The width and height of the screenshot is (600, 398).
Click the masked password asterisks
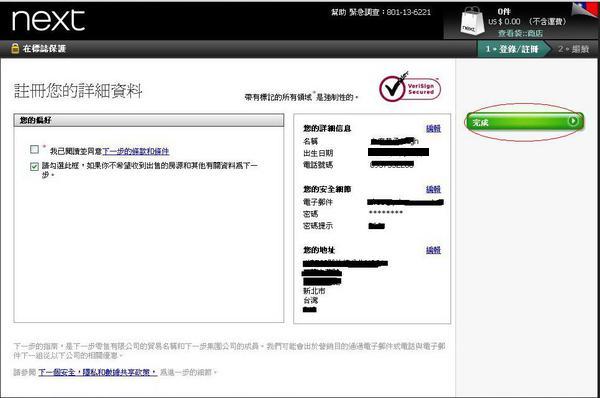tap(386, 212)
